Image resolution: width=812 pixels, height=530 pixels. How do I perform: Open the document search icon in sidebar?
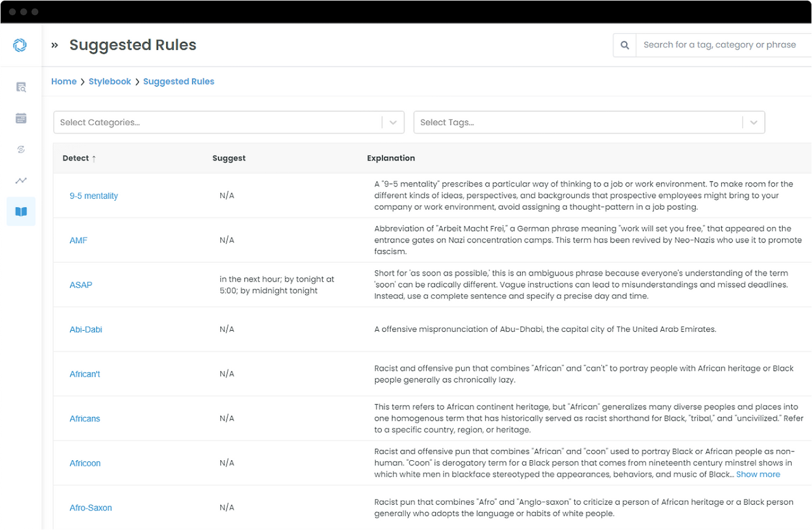(21, 87)
